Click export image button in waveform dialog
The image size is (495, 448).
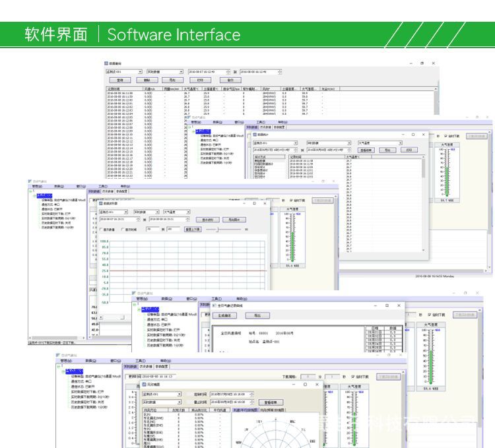pos(234,220)
